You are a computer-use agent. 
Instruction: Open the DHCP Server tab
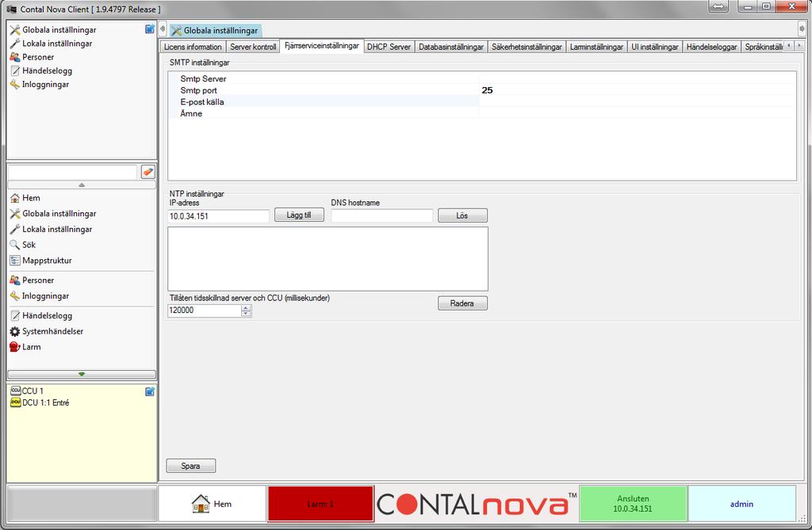coord(389,47)
